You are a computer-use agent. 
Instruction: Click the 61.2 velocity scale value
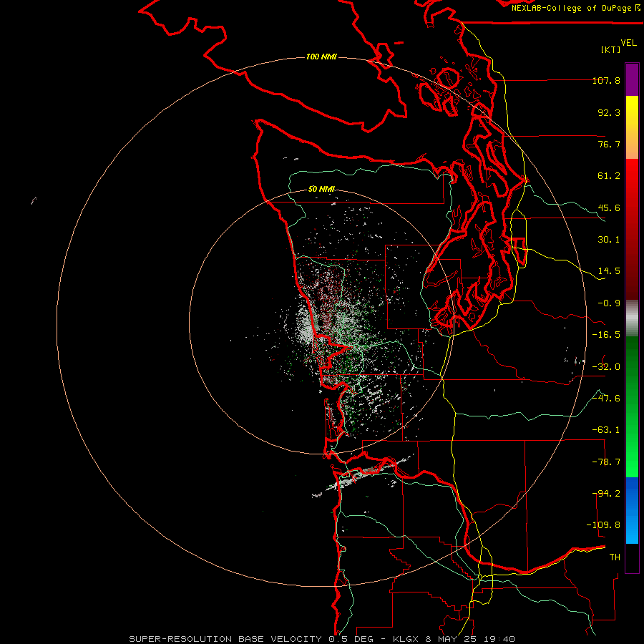609,176
